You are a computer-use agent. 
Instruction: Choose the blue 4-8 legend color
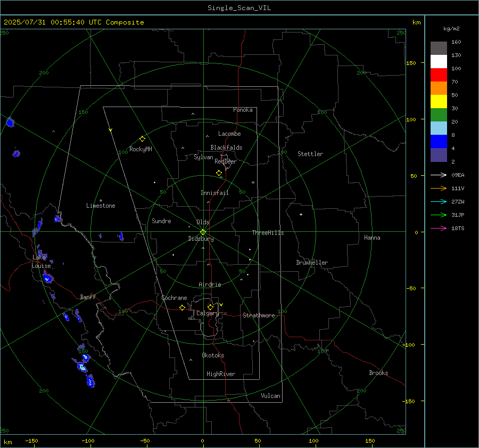point(439,142)
